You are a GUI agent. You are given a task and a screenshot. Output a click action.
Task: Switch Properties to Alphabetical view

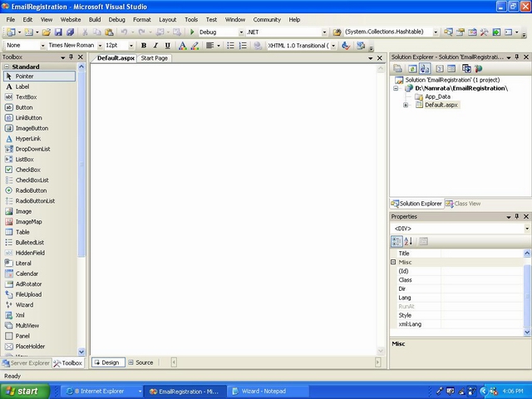408,241
